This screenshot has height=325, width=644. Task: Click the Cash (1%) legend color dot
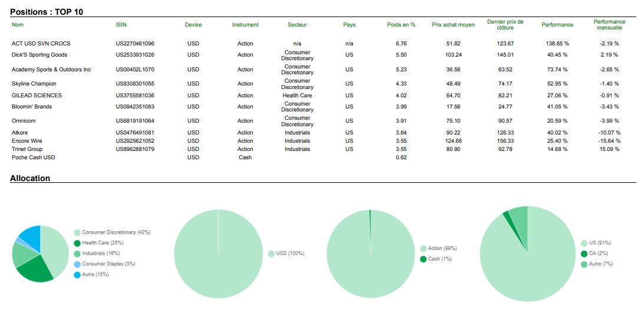[424, 259]
